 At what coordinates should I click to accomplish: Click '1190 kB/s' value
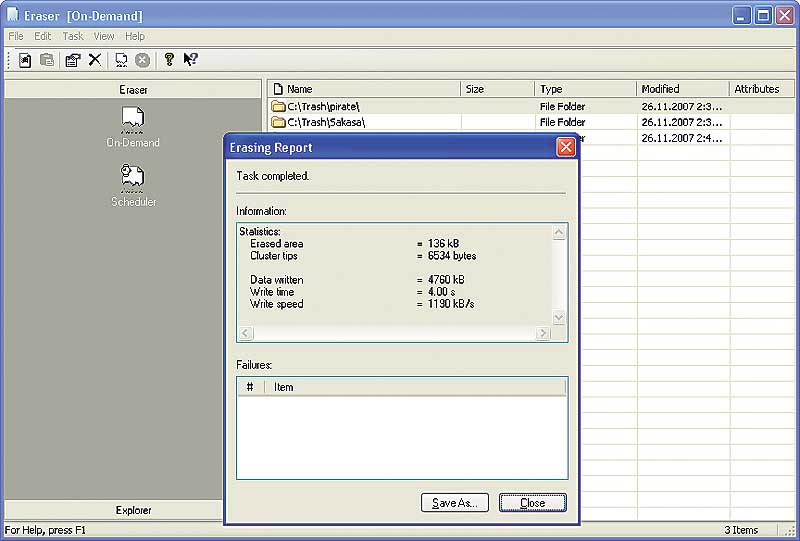[451, 304]
